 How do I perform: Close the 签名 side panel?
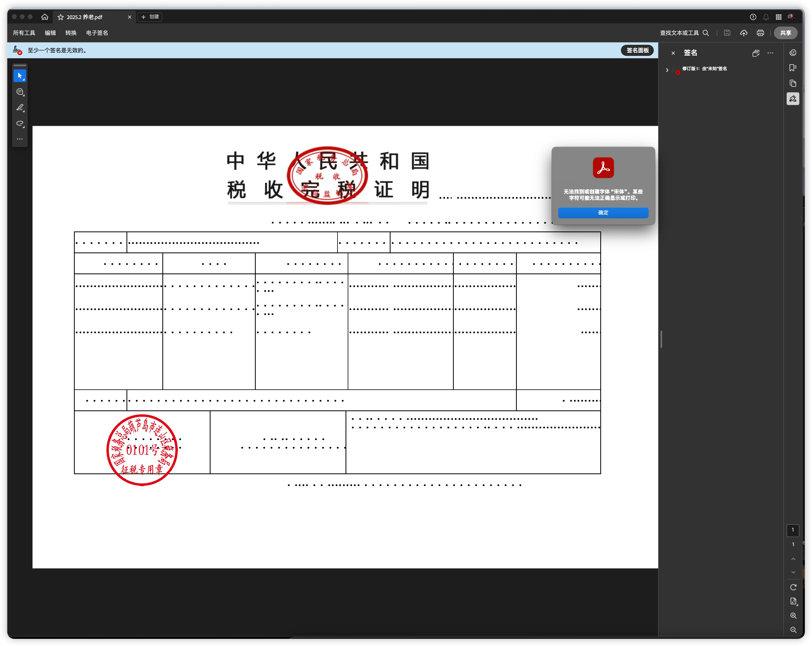point(673,53)
